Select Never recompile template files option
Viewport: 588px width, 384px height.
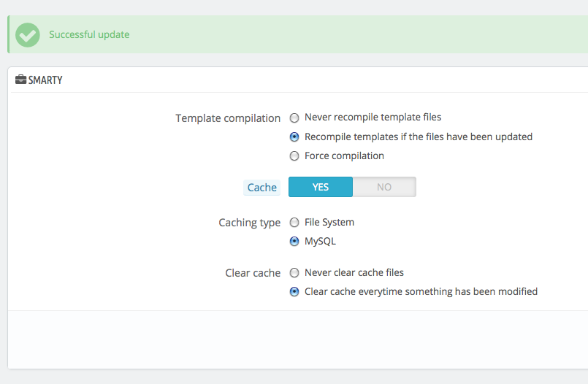[294, 118]
